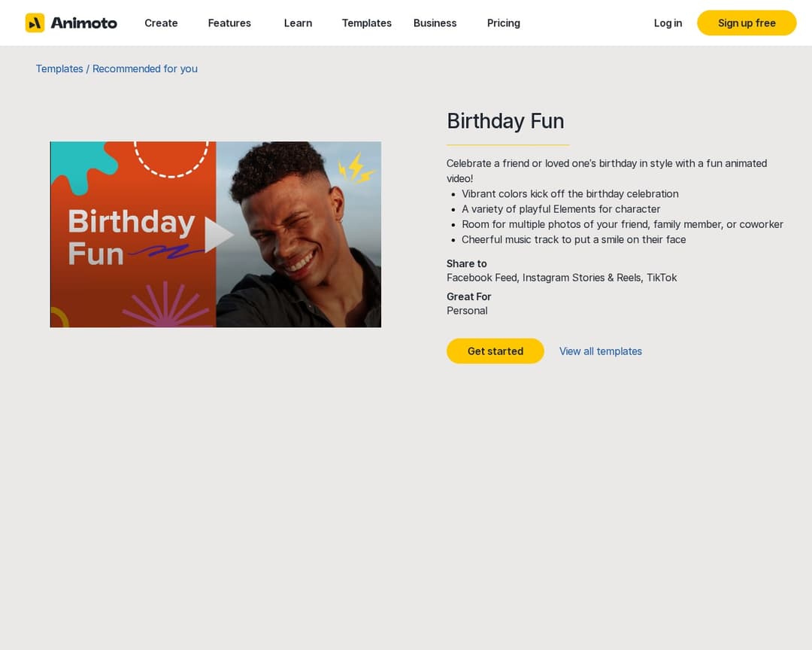The image size is (812, 650).
Task: Click the Animoto wordmark in the header
Action: tap(83, 23)
